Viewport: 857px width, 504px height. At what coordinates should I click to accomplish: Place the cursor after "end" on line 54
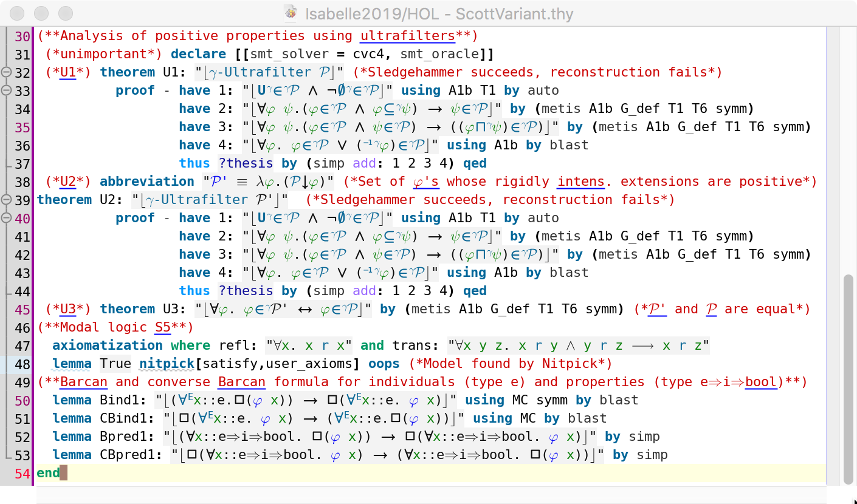(61, 473)
